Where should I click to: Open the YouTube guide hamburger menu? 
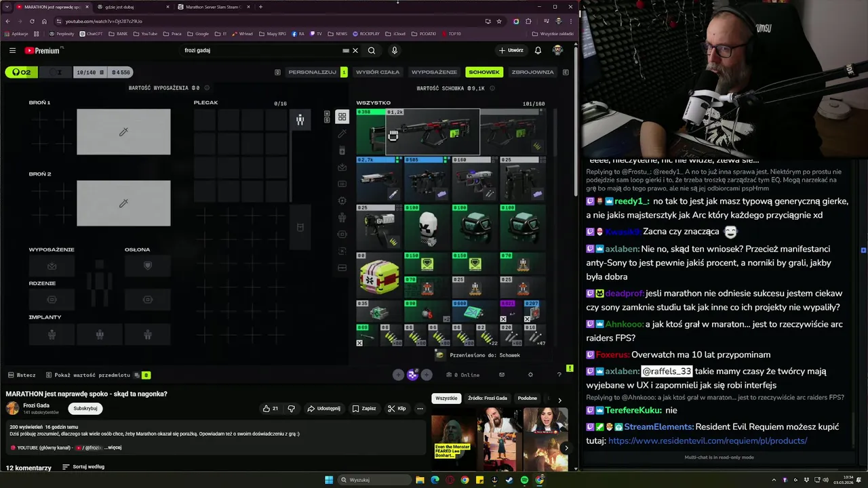(12, 50)
